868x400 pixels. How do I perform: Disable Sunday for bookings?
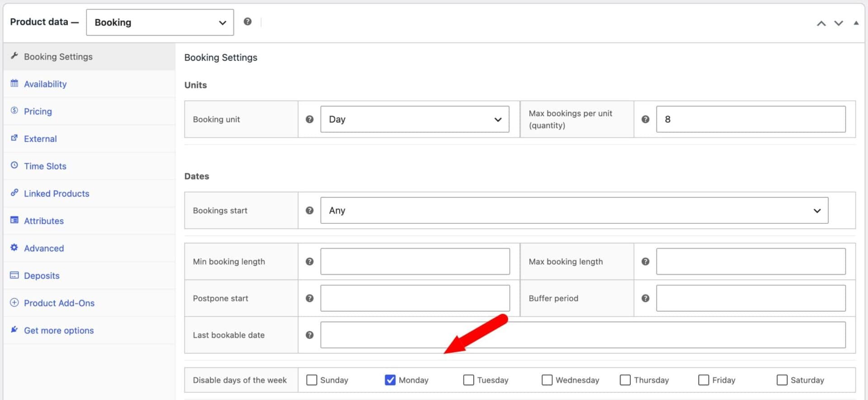tap(312, 380)
